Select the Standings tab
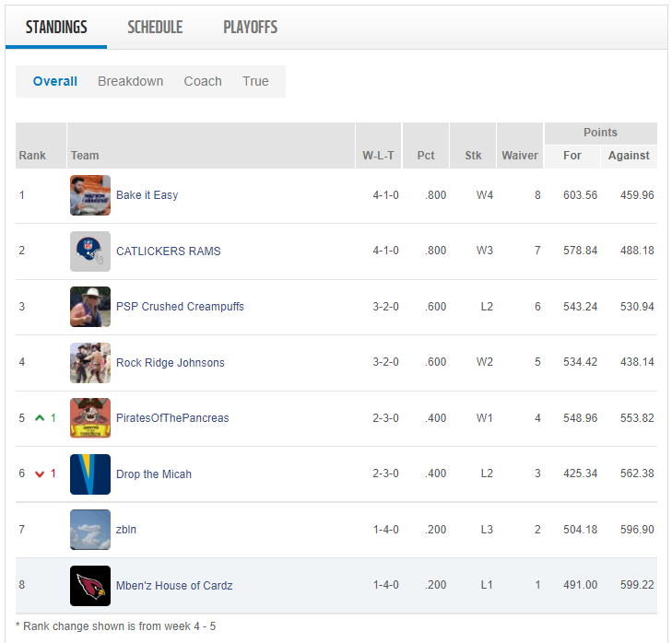Viewport: 672px width, 643px height. click(56, 27)
